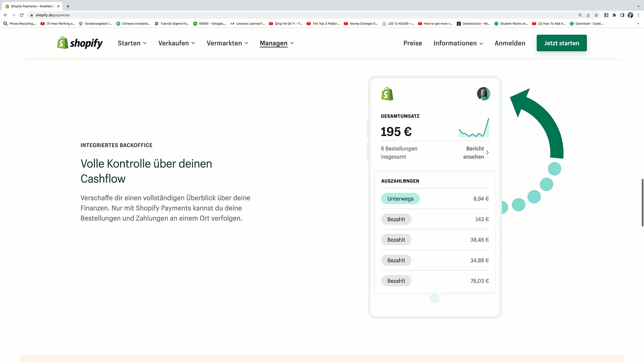644x362 pixels.
Task: Click the Bezahlt pill beside 34,88 €
Action: (x=396, y=260)
